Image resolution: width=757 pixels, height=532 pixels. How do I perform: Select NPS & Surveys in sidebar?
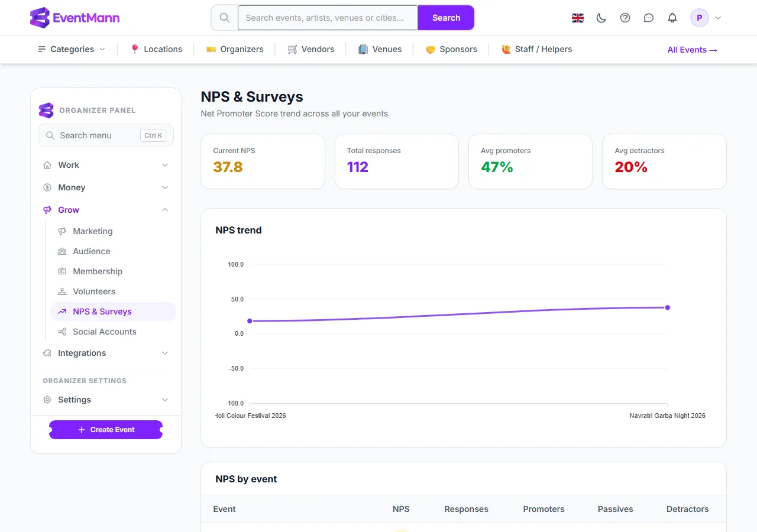[113, 312]
